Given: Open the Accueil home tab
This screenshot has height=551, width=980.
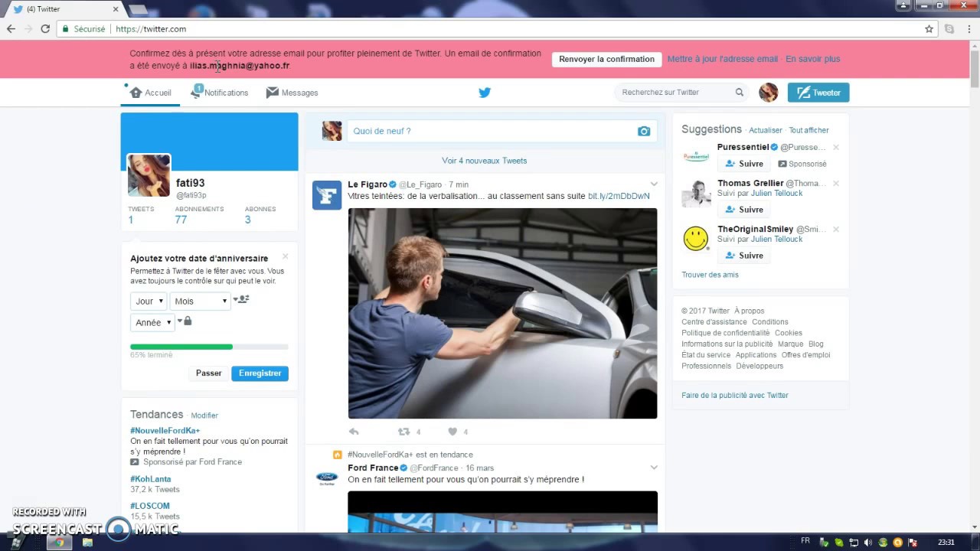Looking at the screenshot, I should click(x=151, y=93).
